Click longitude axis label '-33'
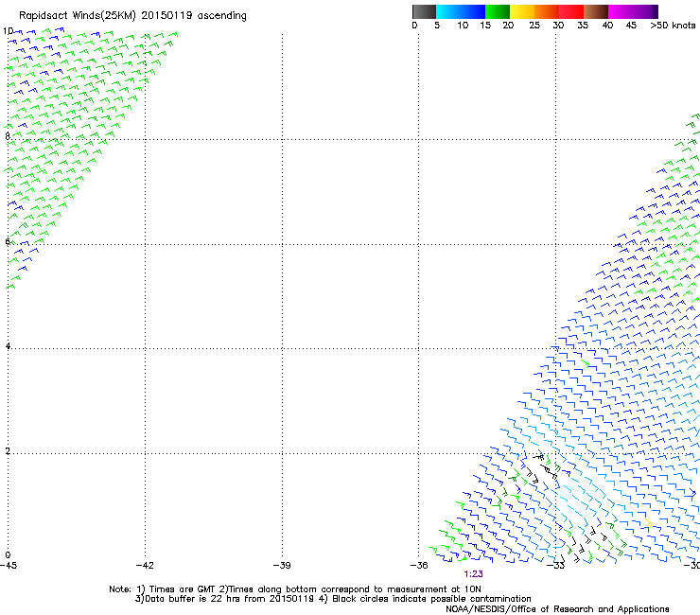Viewport: 700px width, 615px height. (x=556, y=566)
